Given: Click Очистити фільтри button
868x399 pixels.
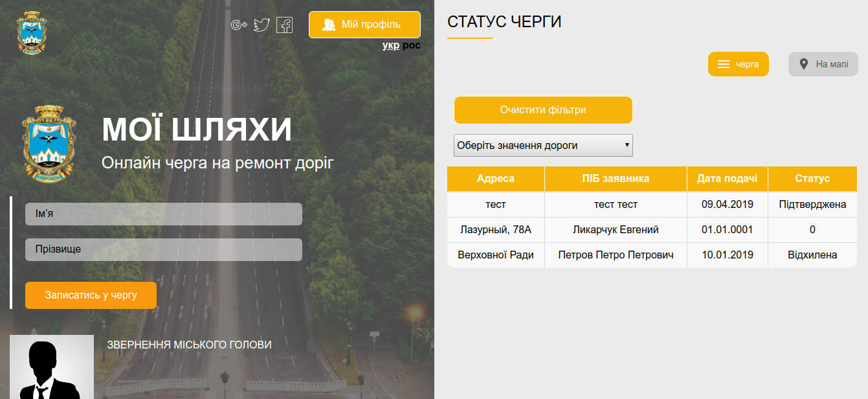Looking at the screenshot, I should click(x=543, y=110).
